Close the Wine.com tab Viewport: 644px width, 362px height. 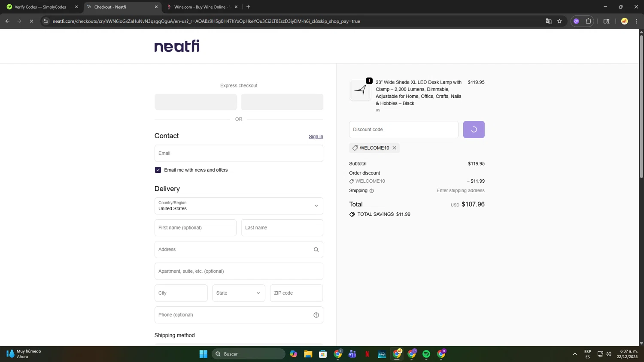coord(236,7)
